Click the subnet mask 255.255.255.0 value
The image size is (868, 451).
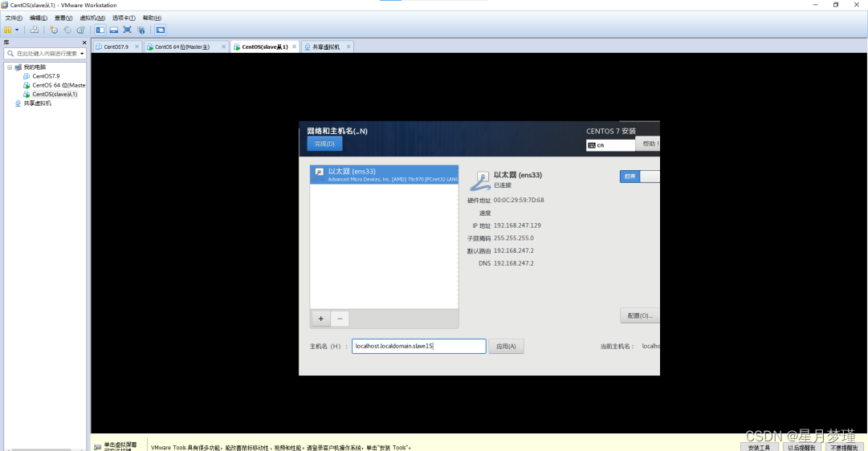(x=514, y=238)
